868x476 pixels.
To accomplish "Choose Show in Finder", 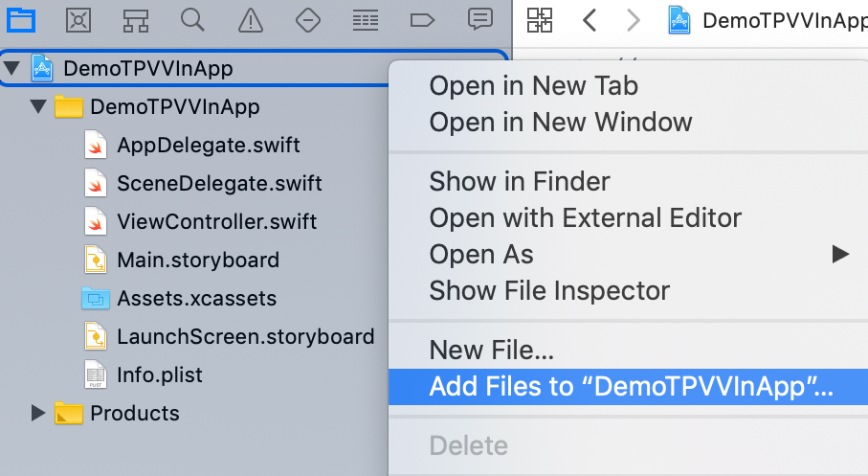I will point(519,181).
